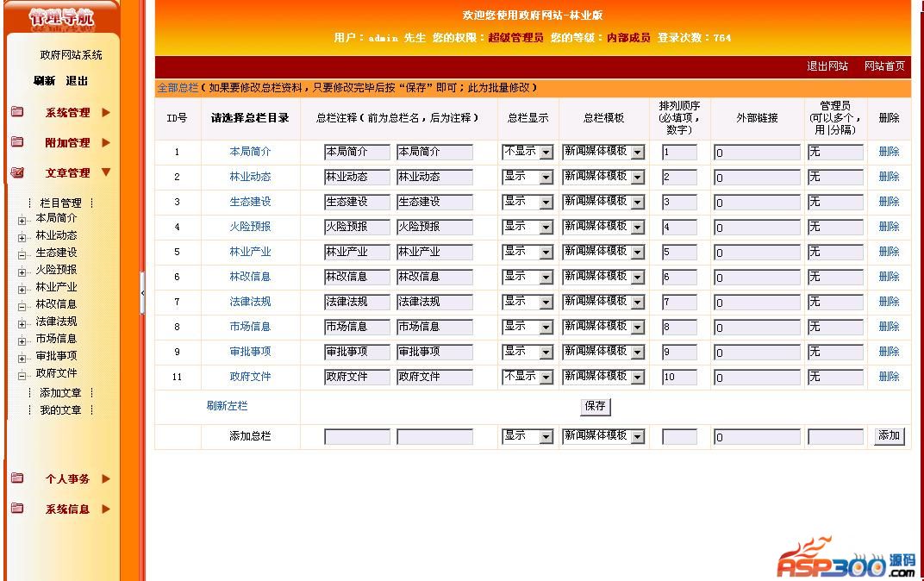Click the 全部总栏 link
This screenshot has width=924, height=581.
178,88
